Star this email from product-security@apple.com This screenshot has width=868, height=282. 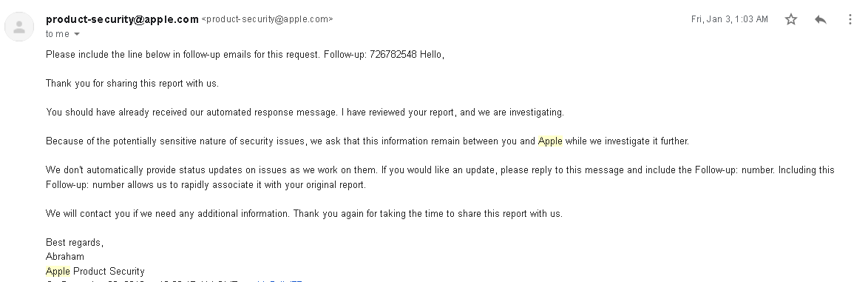coord(791,19)
